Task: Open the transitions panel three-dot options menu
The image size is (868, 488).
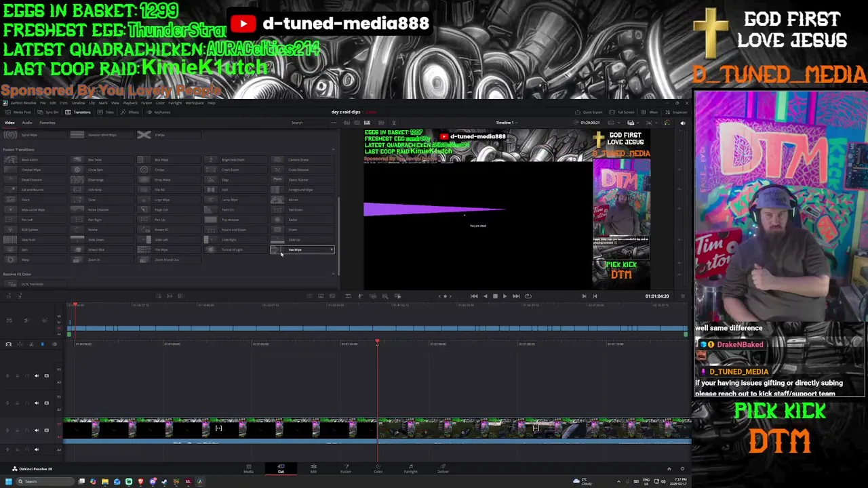Action: click(334, 123)
